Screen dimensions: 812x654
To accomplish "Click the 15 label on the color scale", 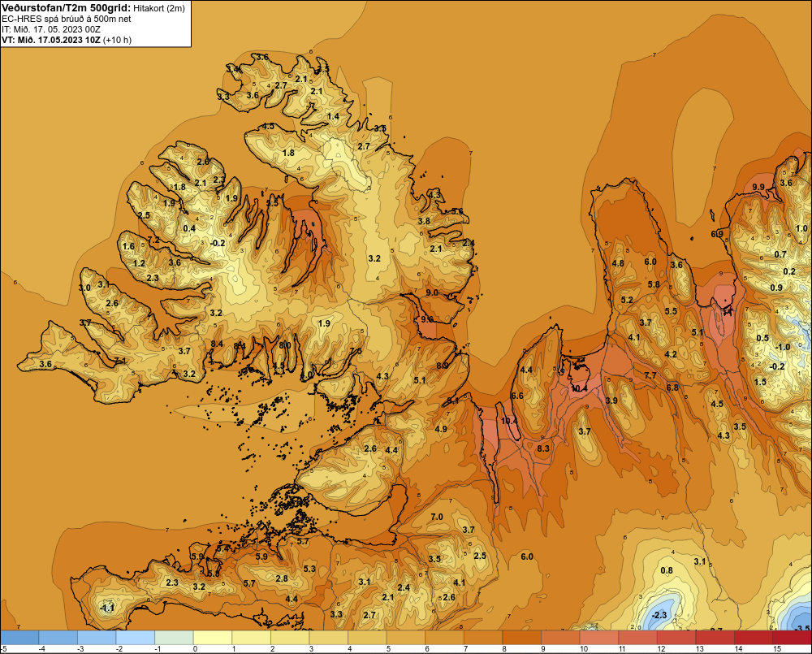I will point(777,649).
